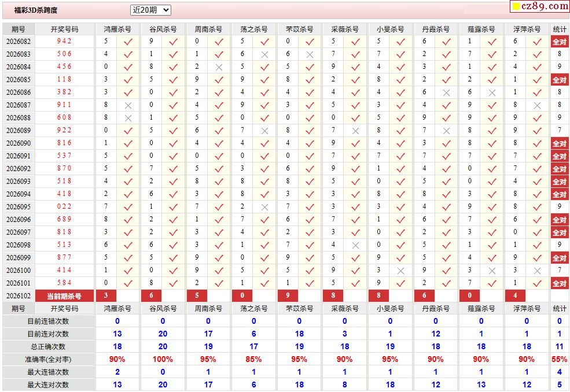
Task: Click the red checkmark for 鸿雁杀号 in row 2026082
Action: click(x=128, y=42)
